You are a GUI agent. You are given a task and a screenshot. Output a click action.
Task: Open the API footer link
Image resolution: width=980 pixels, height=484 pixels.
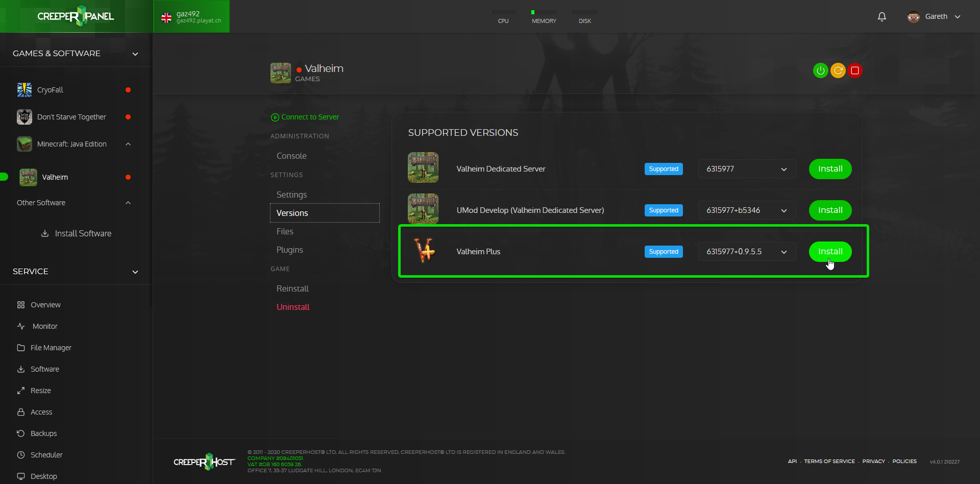(x=792, y=461)
